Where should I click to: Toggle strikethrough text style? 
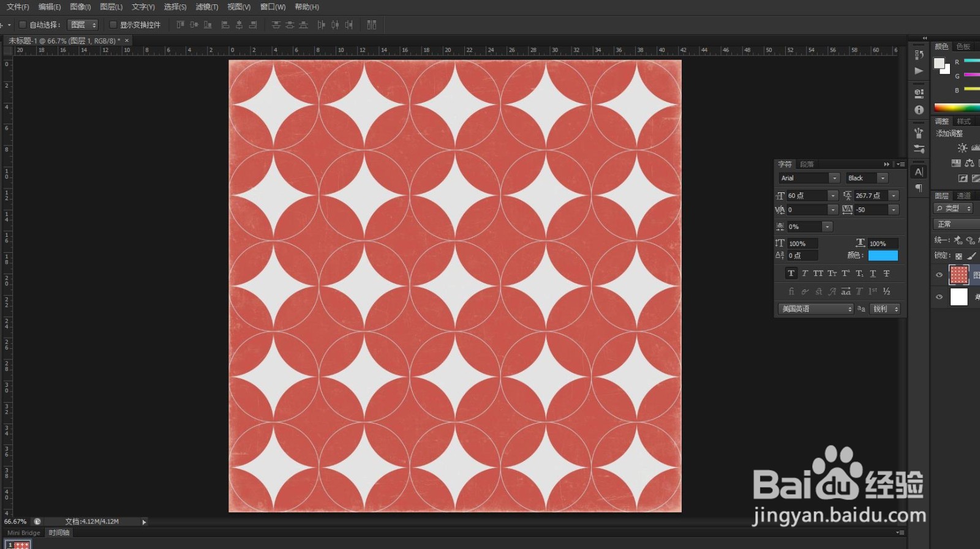coord(886,274)
